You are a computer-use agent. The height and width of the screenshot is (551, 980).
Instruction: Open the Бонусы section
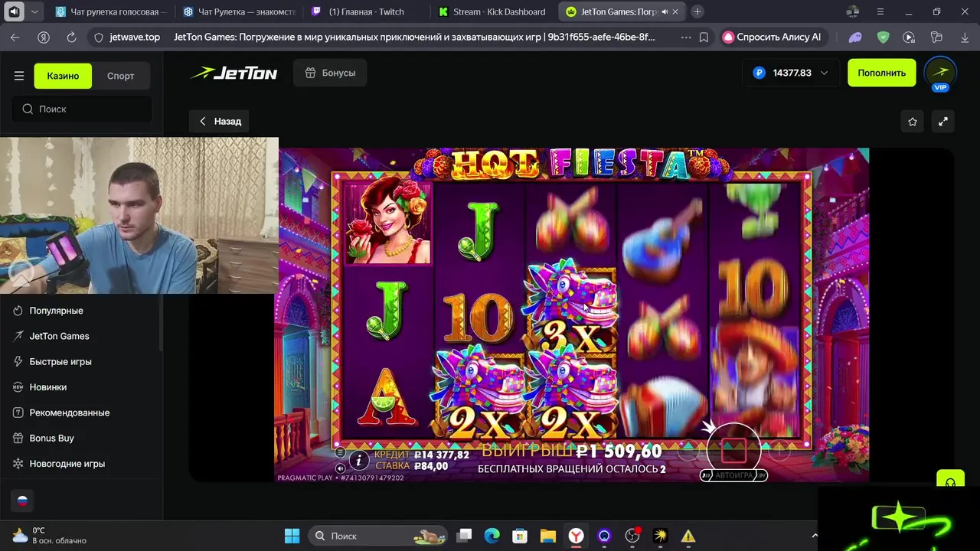tap(330, 73)
